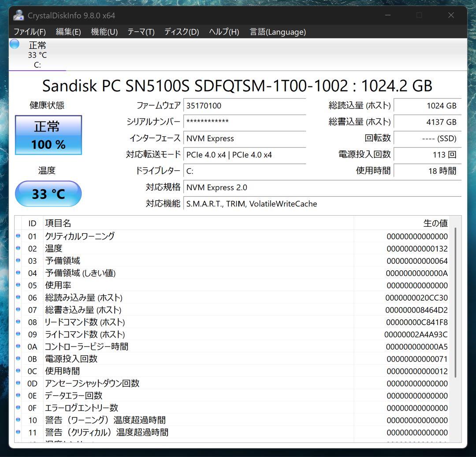The width and height of the screenshot is (476, 457).
Task: Click the blue indicator next to クリティカルワーニング
Action: coord(18,236)
